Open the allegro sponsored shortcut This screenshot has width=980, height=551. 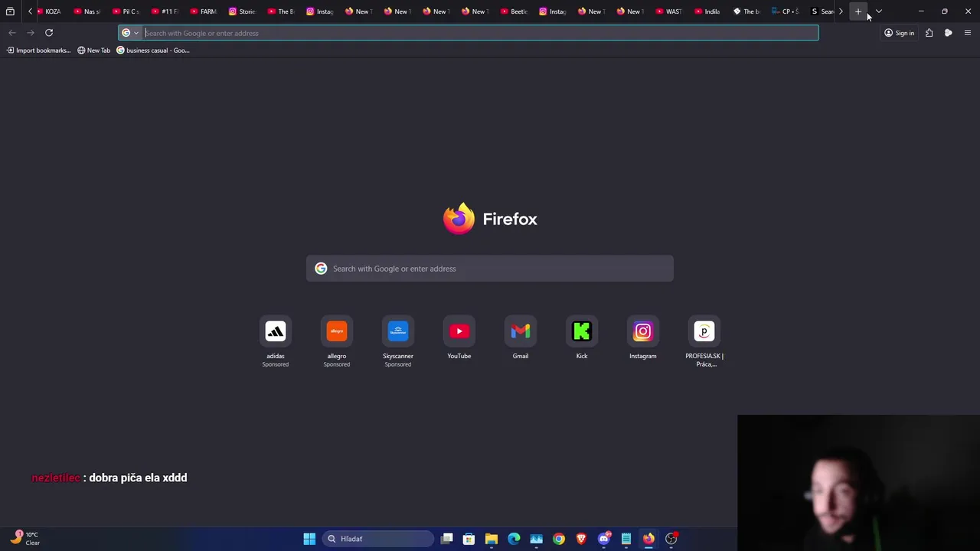tap(337, 341)
